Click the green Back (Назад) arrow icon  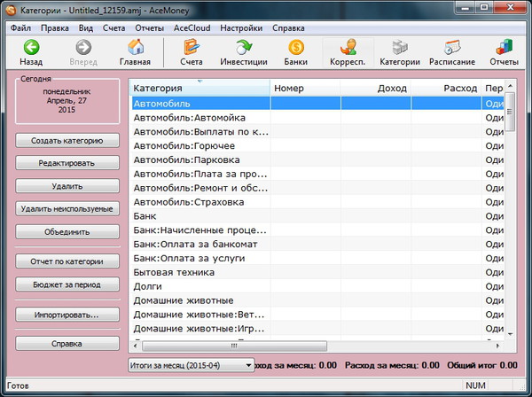(31, 48)
